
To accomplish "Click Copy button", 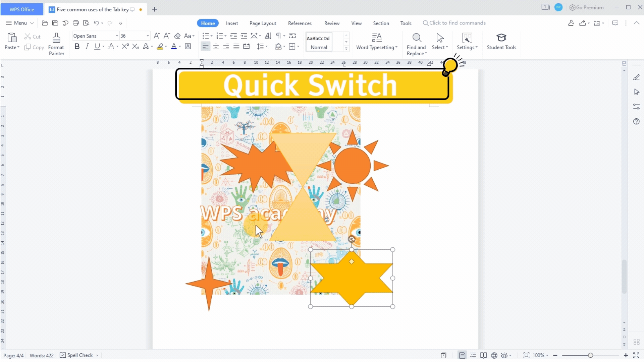I will [x=34, y=47].
